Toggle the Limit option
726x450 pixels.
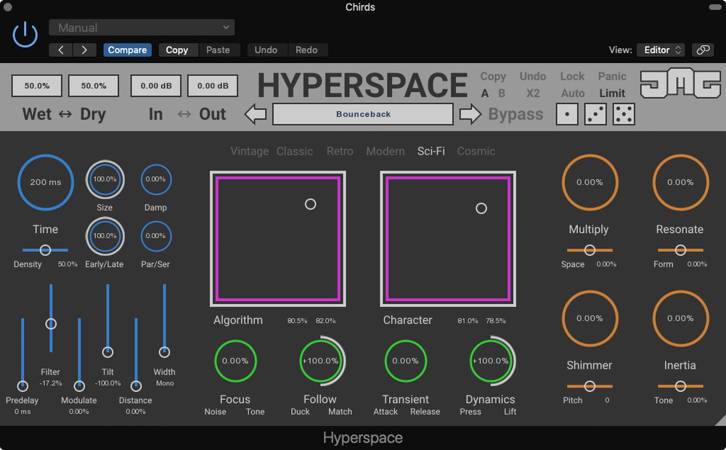click(612, 93)
